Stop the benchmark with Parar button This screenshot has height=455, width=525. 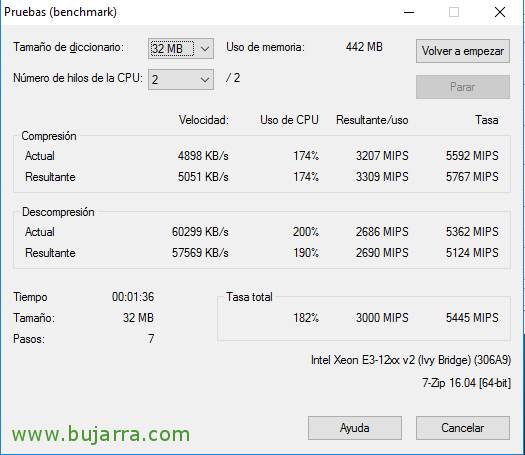(463, 87)
